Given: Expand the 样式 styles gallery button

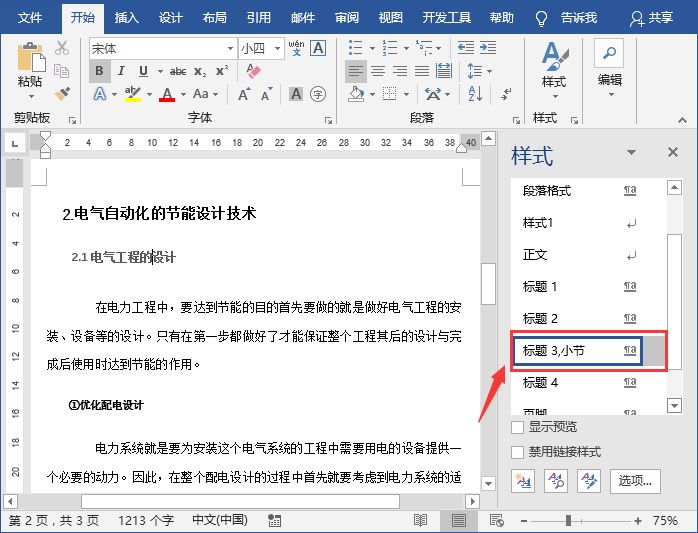Looking at the screenshot, I should pyautogui.click(x=554, y=69).
